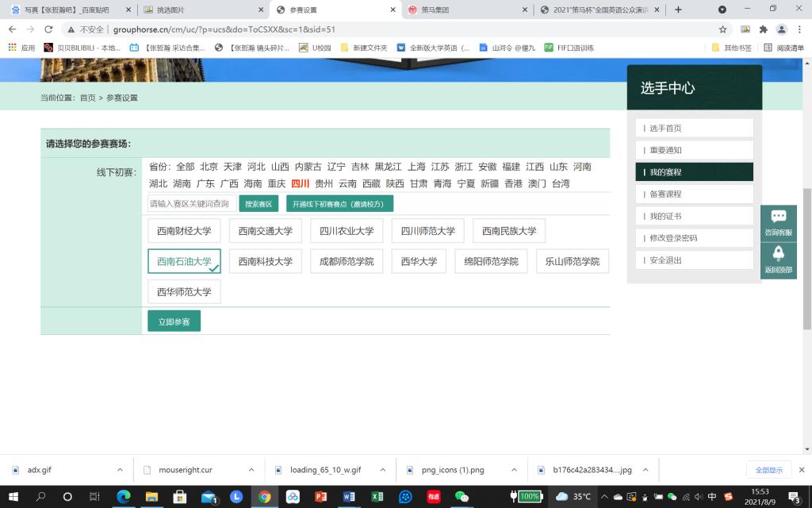The height and width of the screenshot is (508, 812).
Task: Expand options for adx.gif download
Action: tap(120, 470)
